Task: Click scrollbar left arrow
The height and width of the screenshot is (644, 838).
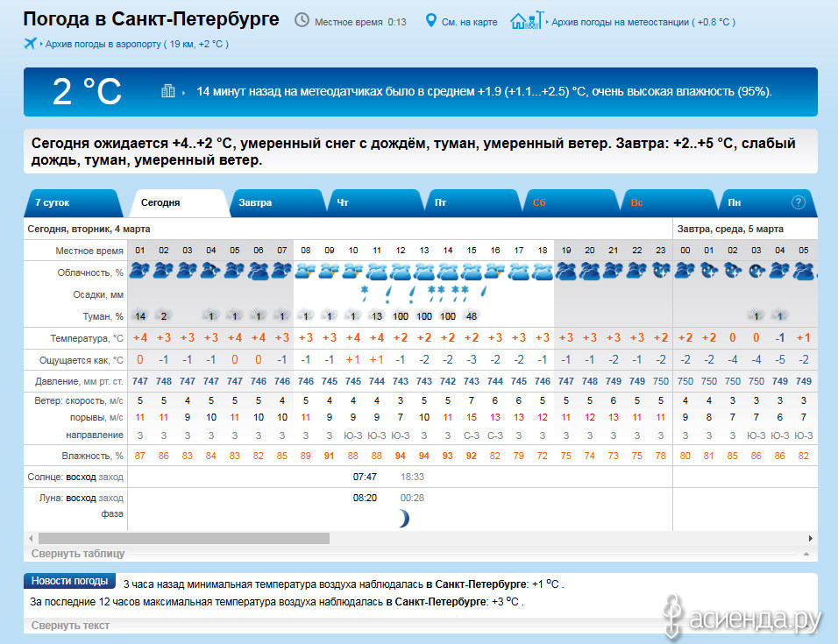Action: [x=31, y=538]
